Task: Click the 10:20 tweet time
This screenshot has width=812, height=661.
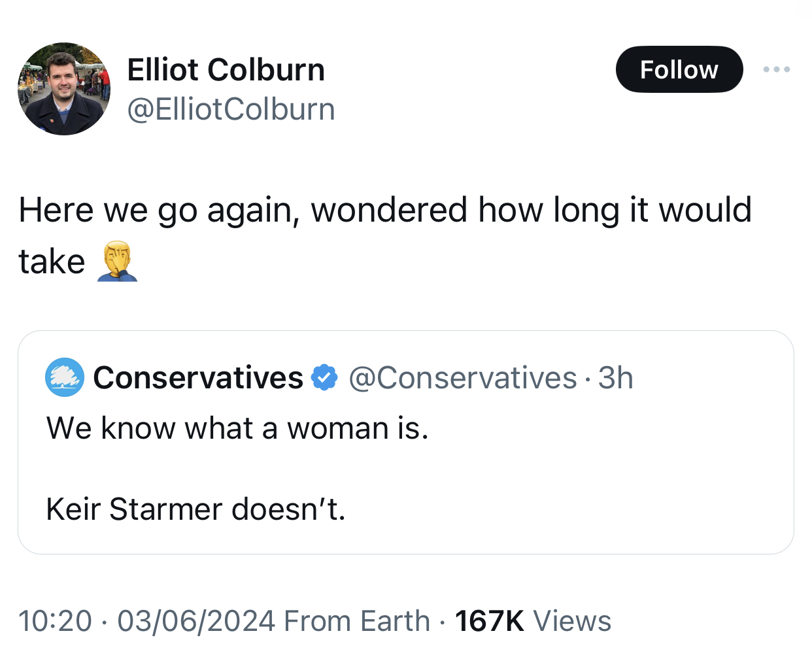Action: tap(55, 621)
